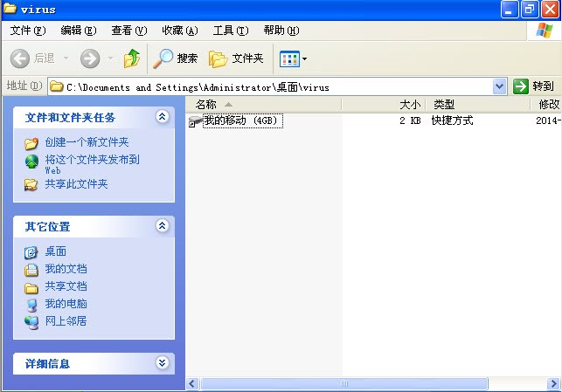This screenshot has width=562, height=392.
Task: Expand the 详细信息 panel
Action: tap(163, 363)
